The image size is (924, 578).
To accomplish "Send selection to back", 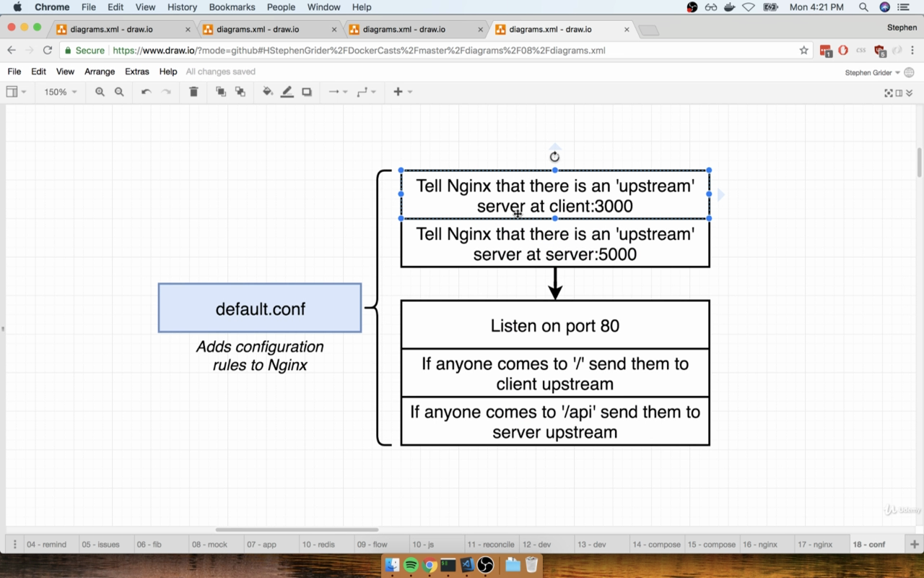I will [240, 92].
